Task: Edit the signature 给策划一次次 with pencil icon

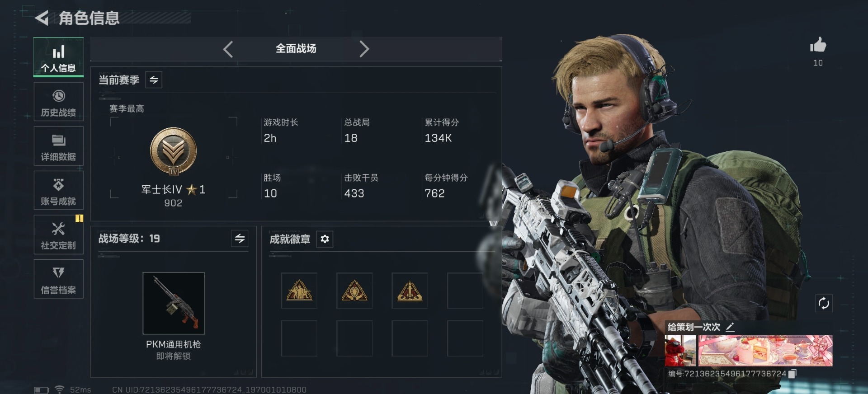Action: 730,327
